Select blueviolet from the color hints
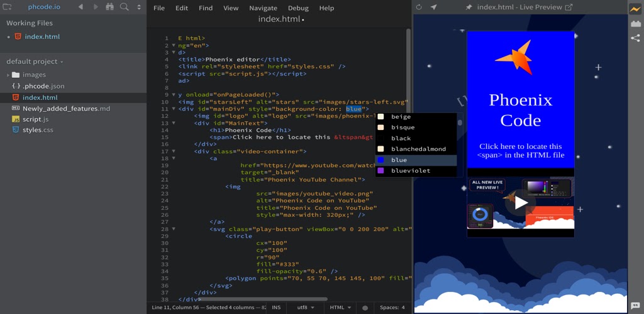The image size is (644, 314). (x=410, y=171)
